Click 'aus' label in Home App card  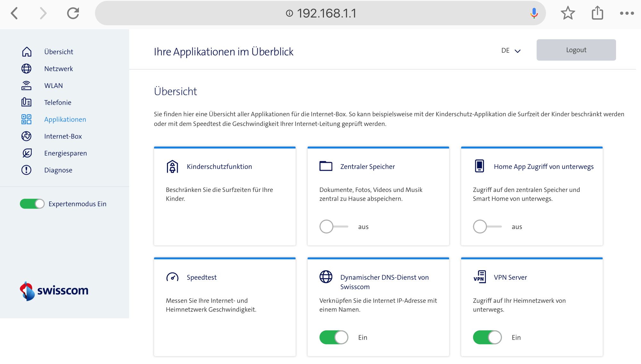pyautogui.click(x=517, y=227)
